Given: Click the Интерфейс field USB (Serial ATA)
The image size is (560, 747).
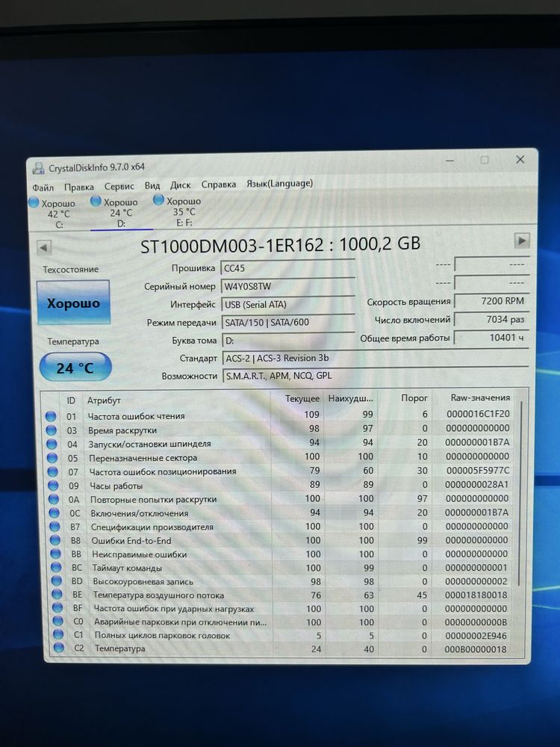Looking at the screenshot, I should pyautogui.click(x=287, y=304).
